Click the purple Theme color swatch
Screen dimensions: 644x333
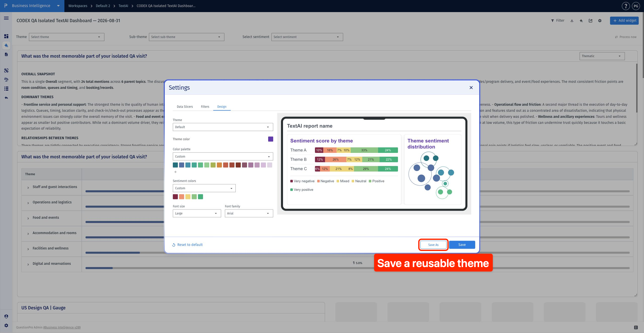[270, 139]
